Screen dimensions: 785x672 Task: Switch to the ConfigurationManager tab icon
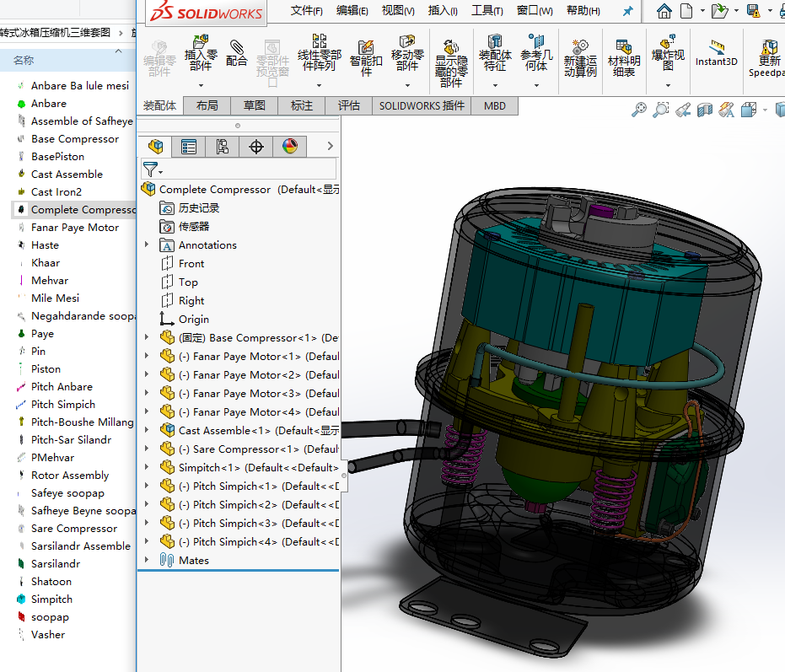click(223, 147)
